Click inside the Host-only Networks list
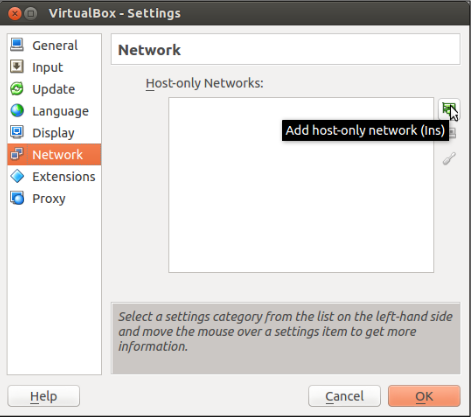 tap(301, 185)
